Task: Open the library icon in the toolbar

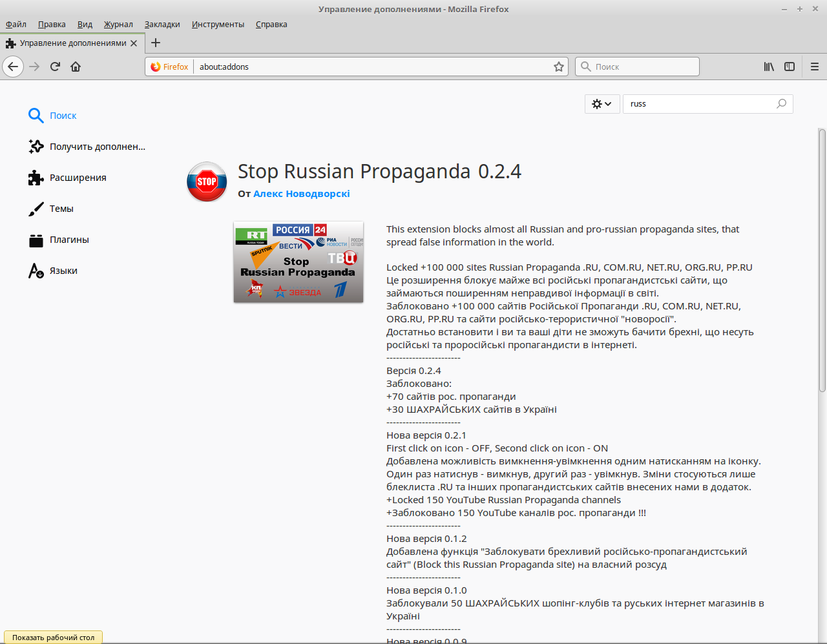Action: 769,67
